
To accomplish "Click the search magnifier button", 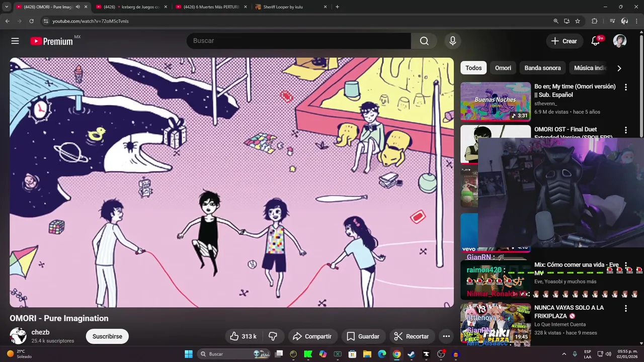I will tap(424, 41).
